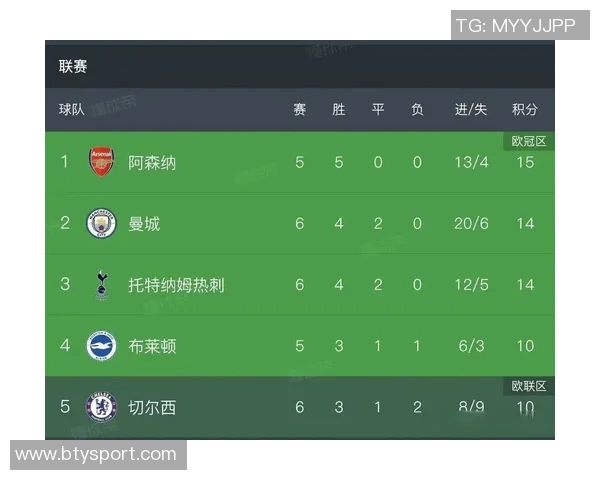Click the TG: MYYJJPP label
Screen dimensions: 600x480
coord(515,25)
